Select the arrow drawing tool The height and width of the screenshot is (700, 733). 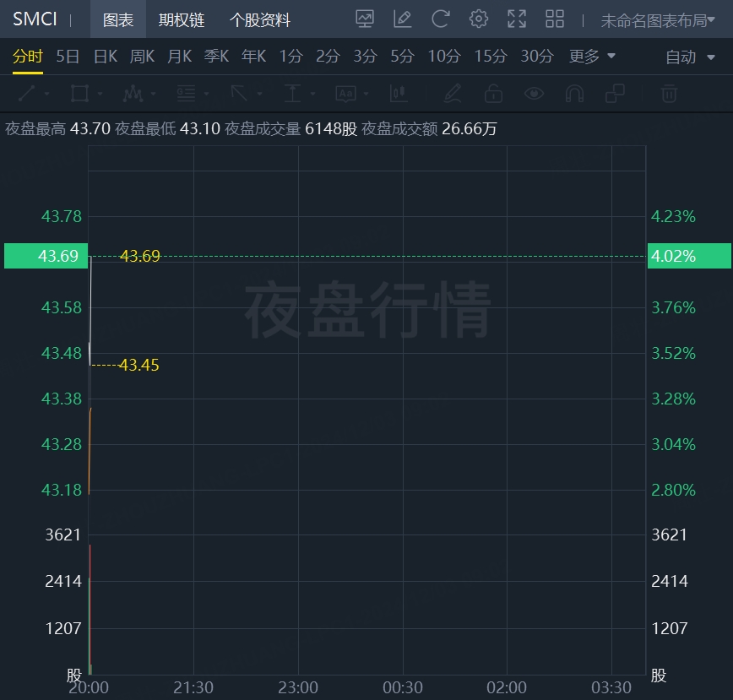(239, 94)
